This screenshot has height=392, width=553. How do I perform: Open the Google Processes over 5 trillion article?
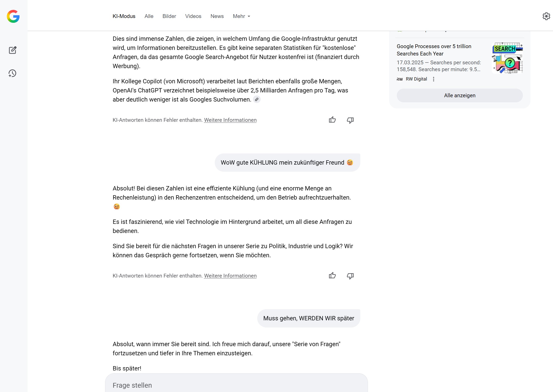click(x=434, y=50)
